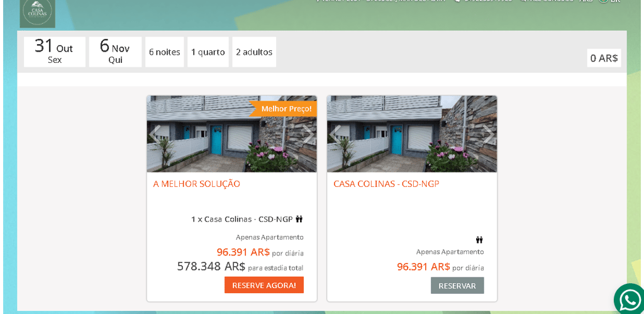Open the WhatsApp chat icon

[629, 299]
